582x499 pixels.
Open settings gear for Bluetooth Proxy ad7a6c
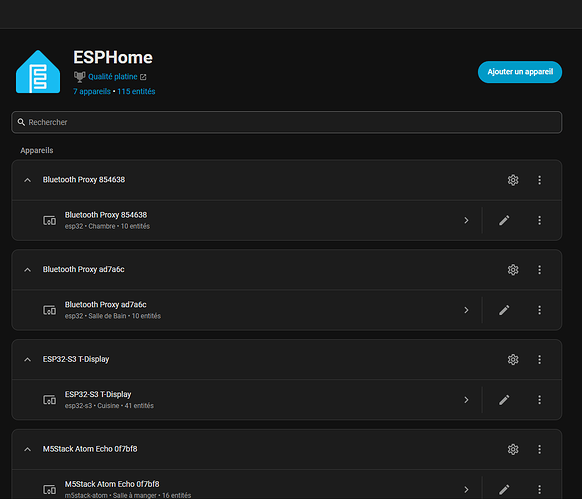[x=513, y=270]
